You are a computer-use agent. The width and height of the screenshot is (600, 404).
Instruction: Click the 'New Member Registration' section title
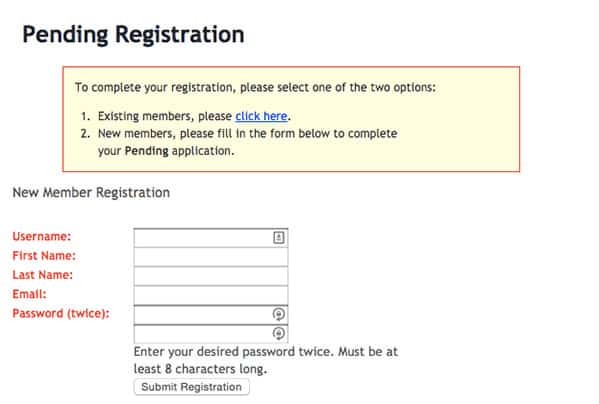coord(90,192)
